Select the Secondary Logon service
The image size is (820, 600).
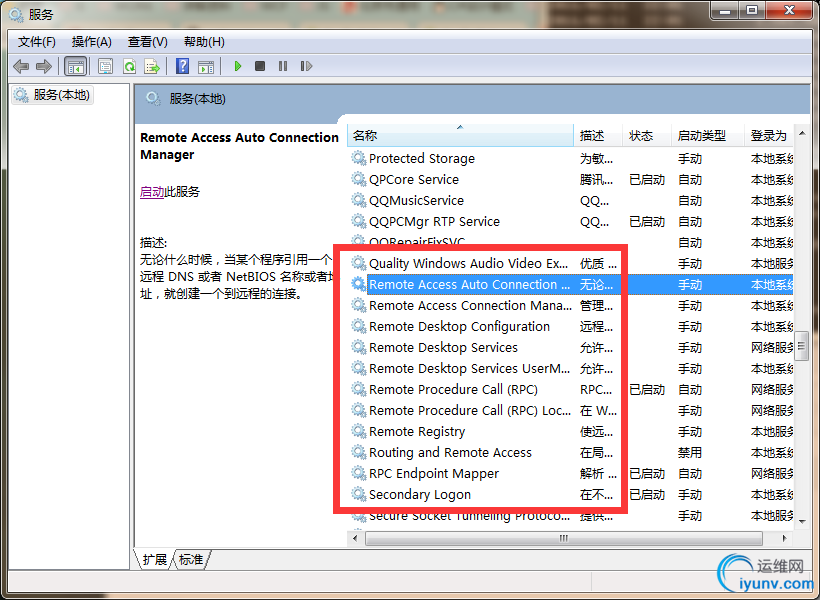[571, 494]
